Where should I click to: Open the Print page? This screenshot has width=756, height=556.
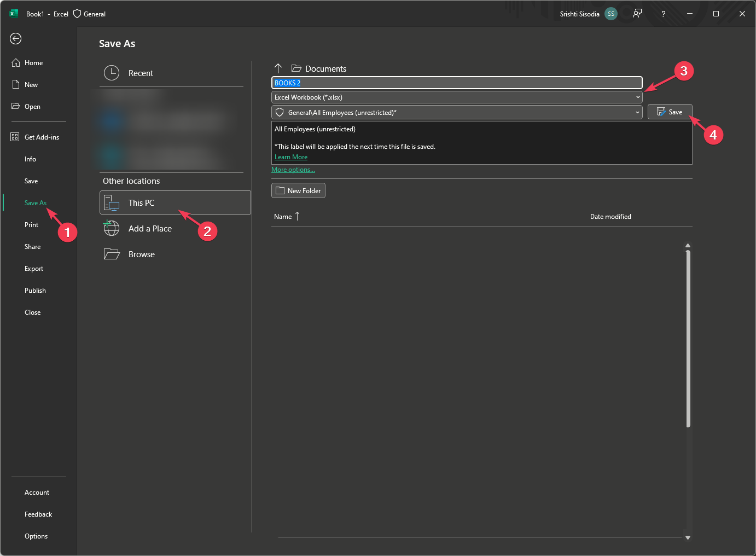tap(31, 225)
